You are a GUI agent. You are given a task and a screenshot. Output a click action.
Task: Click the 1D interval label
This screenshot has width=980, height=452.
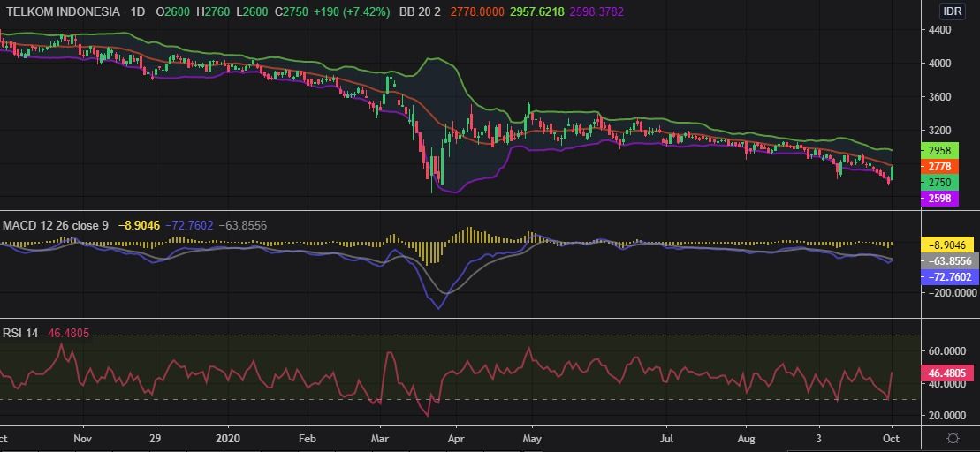138,11
